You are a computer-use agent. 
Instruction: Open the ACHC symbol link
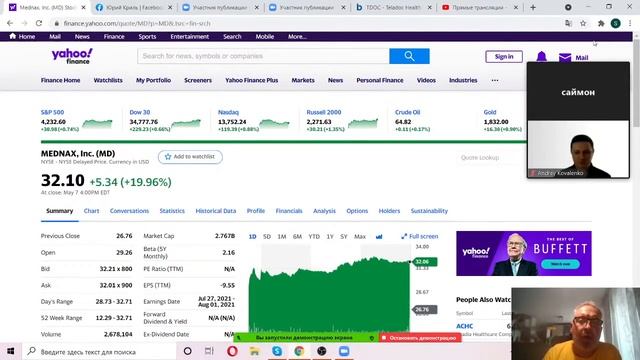point(464,326)
